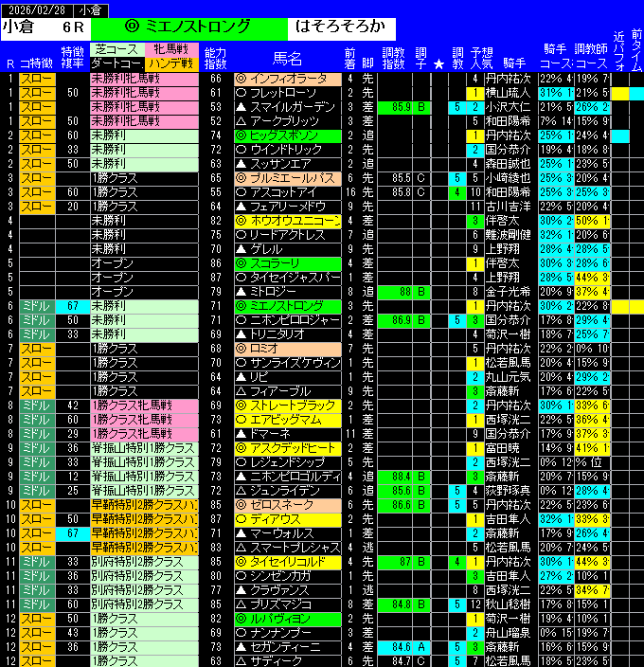Select horse プルミエールパス
644x667 pixels.
tap(288, 178)
